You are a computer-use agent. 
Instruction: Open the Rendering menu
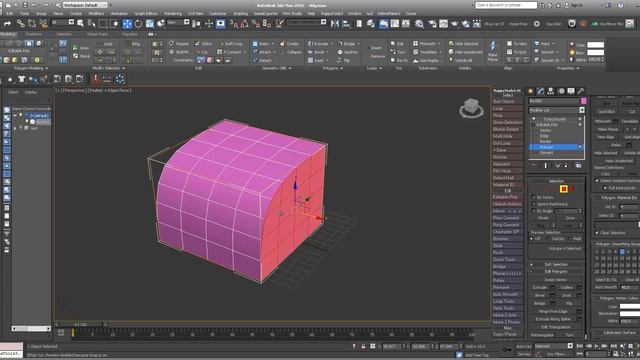click(173, 13)
